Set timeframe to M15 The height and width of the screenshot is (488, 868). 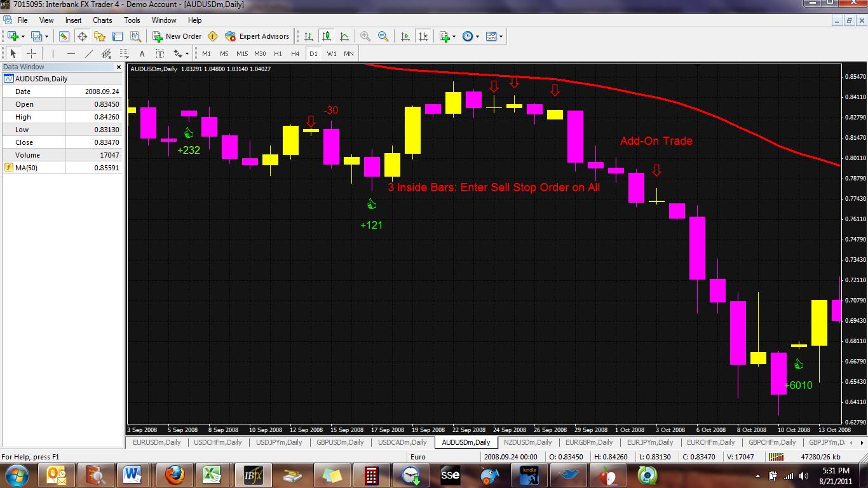point(242,53)
